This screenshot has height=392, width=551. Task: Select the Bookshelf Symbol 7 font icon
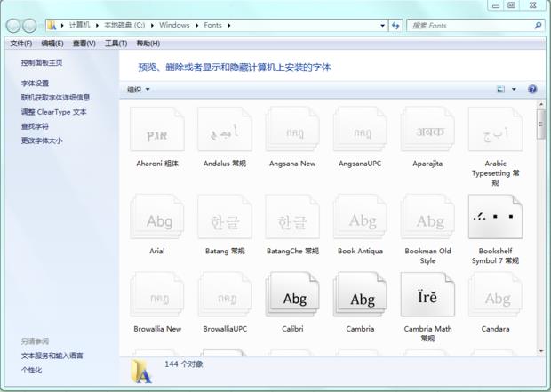(x=496, y=217)
